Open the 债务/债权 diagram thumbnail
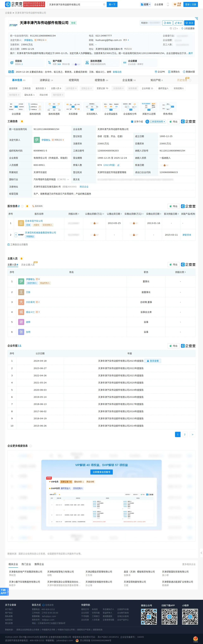203x644 pixels. pyautogui.click(x=168, y=108)
